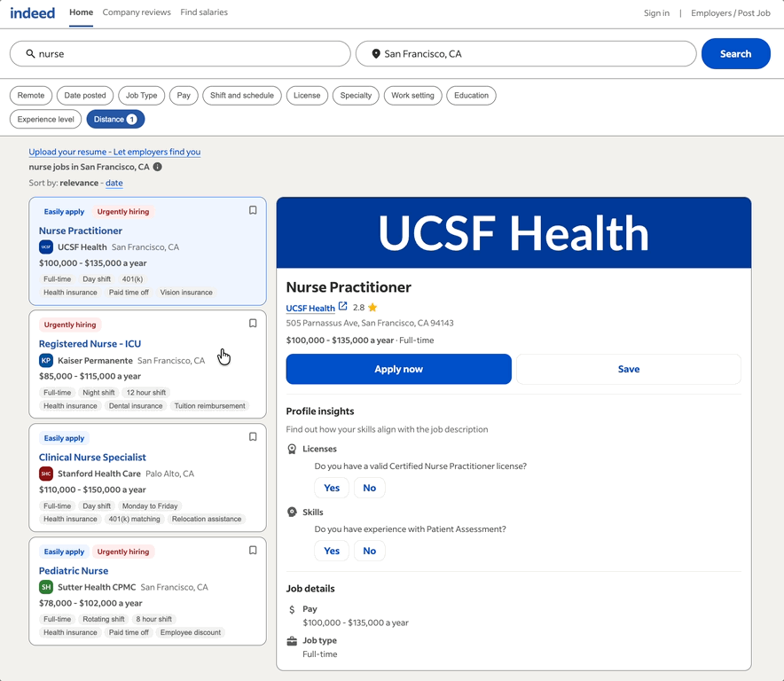Open the Work setting filter
The image size is (784, 681).
[x=413, y=96]
